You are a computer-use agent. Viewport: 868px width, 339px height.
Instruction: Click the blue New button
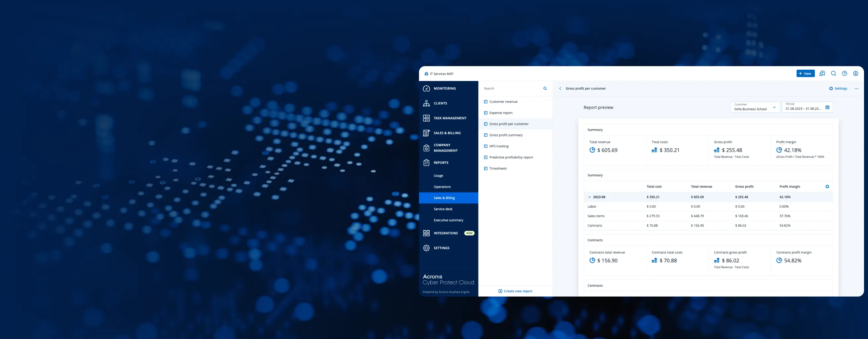[805, 73]
